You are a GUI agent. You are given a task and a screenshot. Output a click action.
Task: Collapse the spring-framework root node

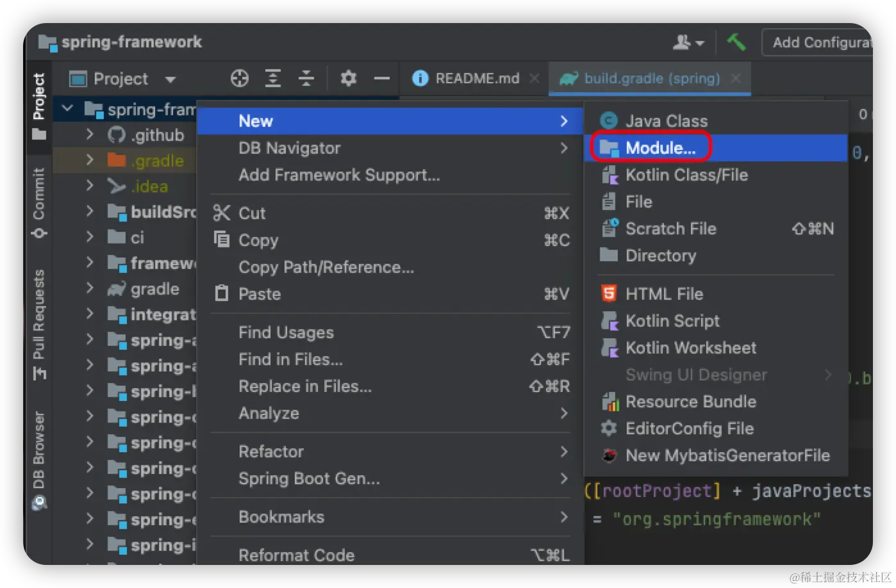pos(67,109)
